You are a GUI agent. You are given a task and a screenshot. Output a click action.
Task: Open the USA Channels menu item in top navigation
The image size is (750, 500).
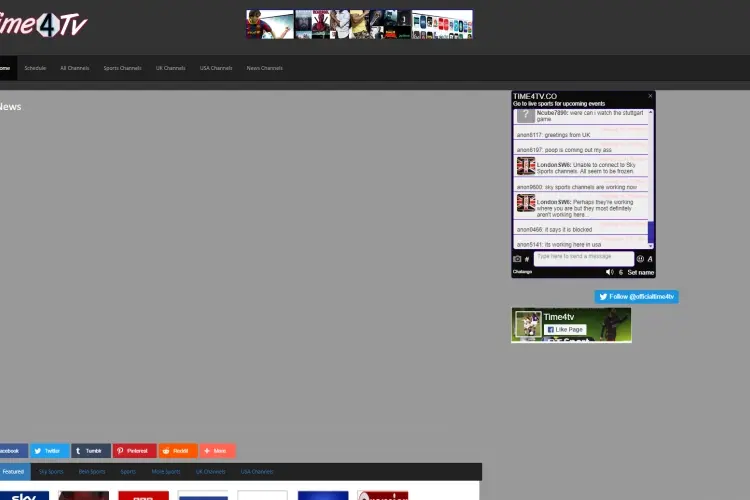click(216, 68)
